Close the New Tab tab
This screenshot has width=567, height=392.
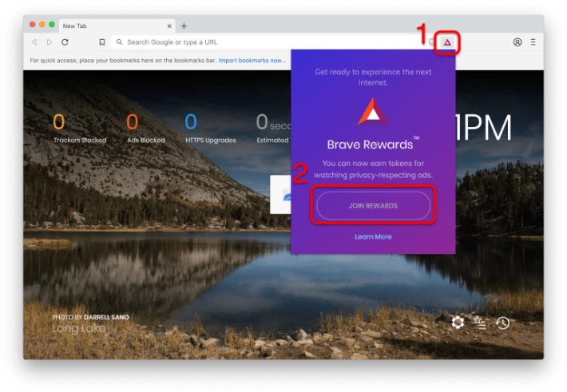169,26
